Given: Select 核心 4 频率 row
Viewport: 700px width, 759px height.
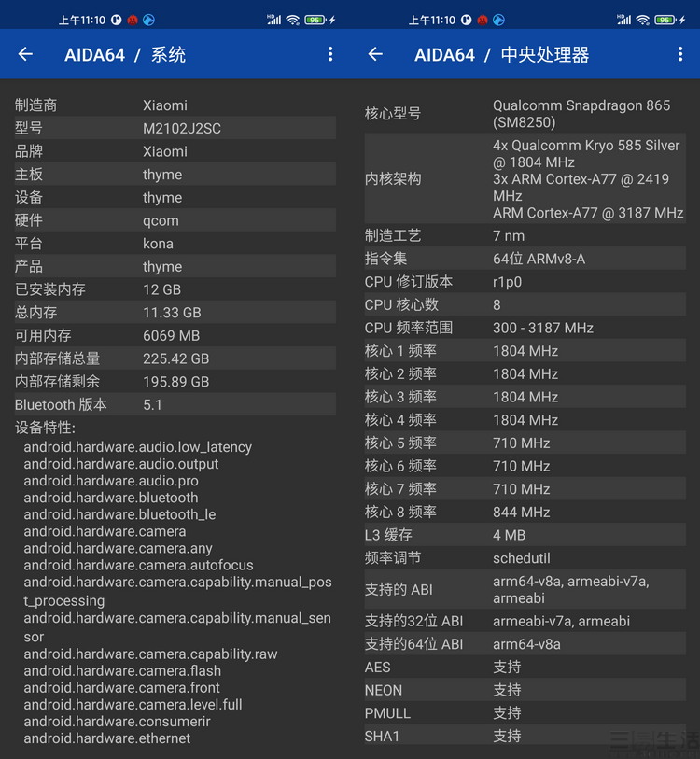Looking at the screenshot, I should tap(525, 420).
